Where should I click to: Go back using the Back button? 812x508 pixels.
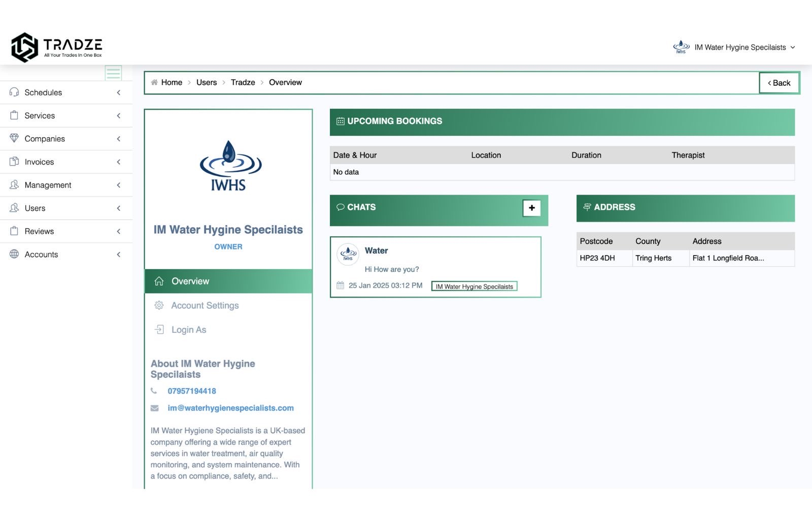(x=779, y=83)
